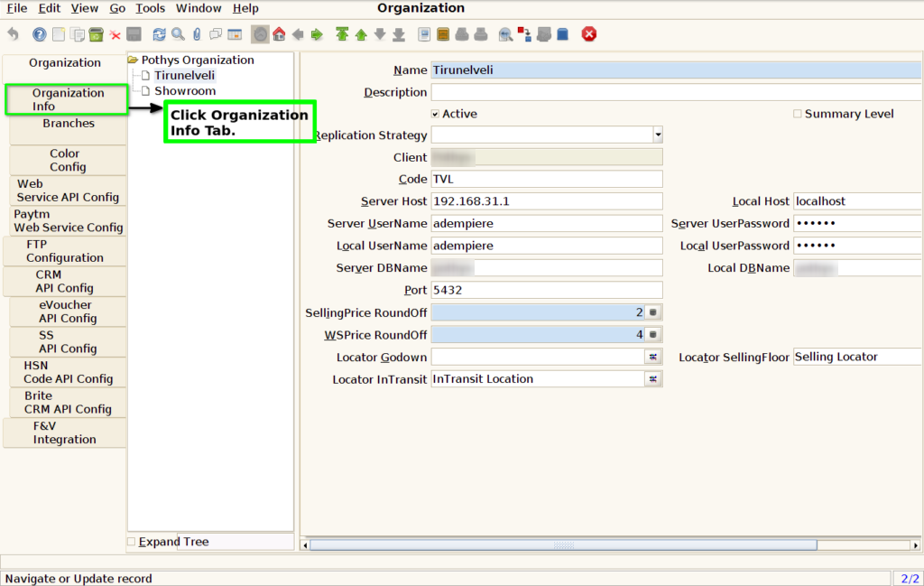Image resolution: width=924 pixels, height=586 pixels.
Task: Click the History records clock icon
Action: coord(260,34)
